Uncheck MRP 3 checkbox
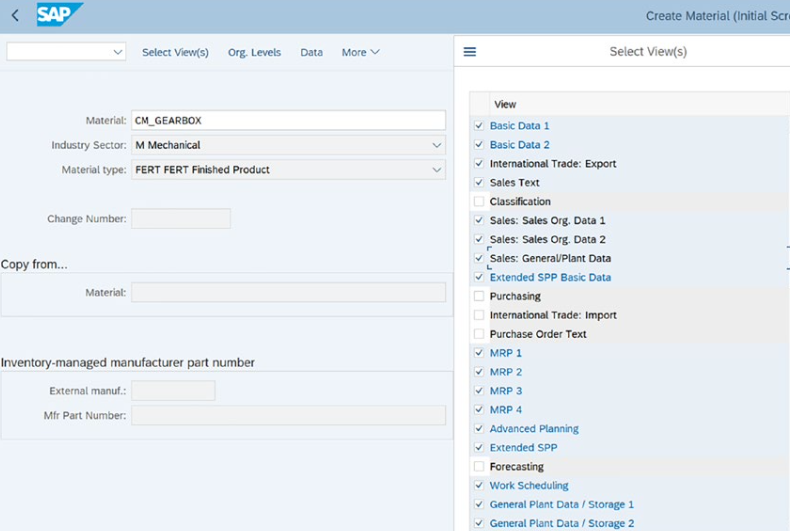 point(479,391)
